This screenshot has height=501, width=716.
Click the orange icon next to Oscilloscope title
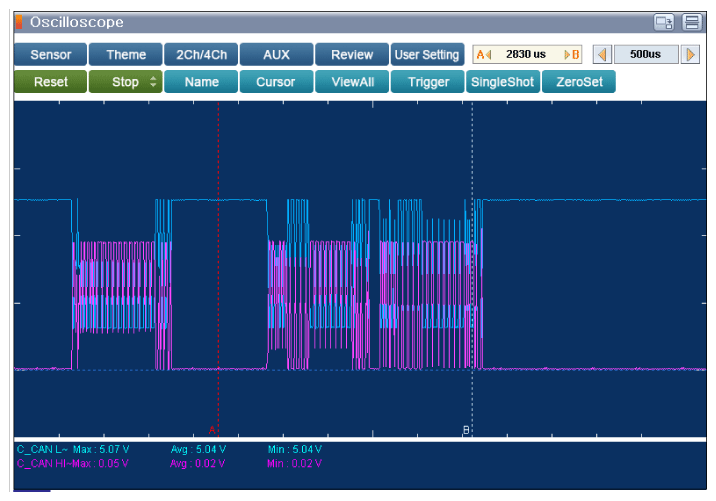point(19,21)
